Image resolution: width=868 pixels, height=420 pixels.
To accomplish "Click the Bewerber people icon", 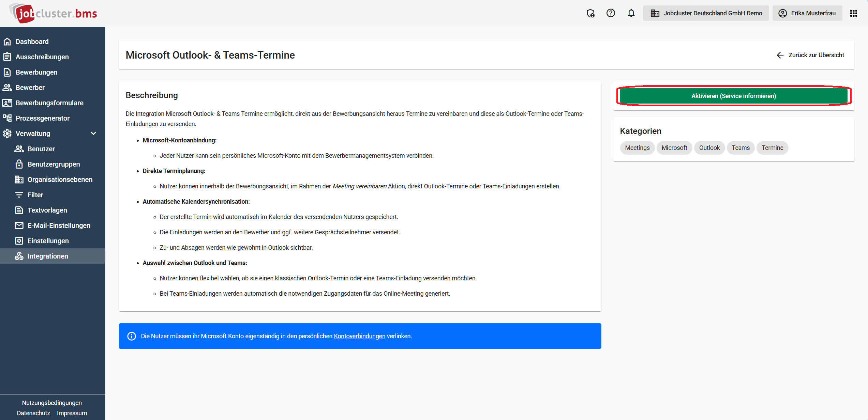I will point(7,88).
